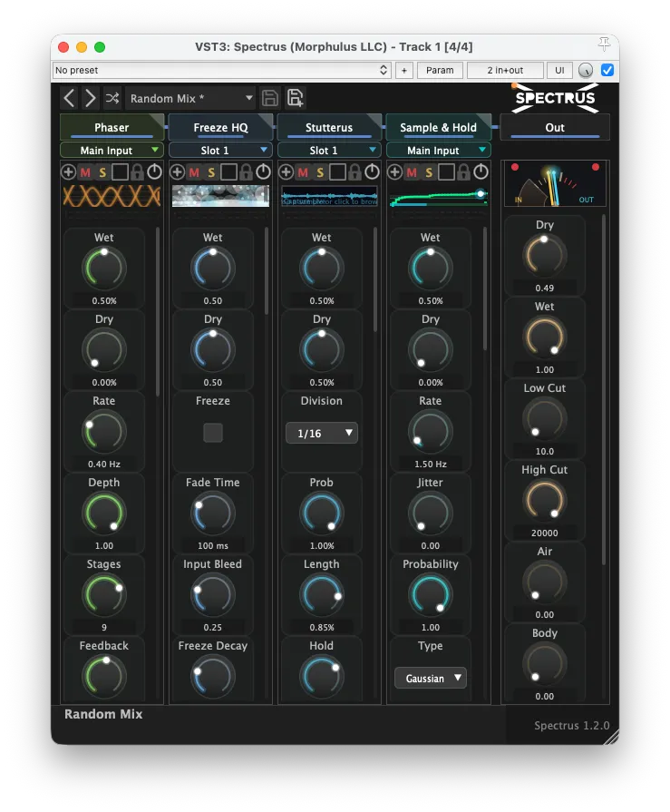Click Phaser square button icon
The width and height of the screenshot is (670, 812).
coord(120,172)
